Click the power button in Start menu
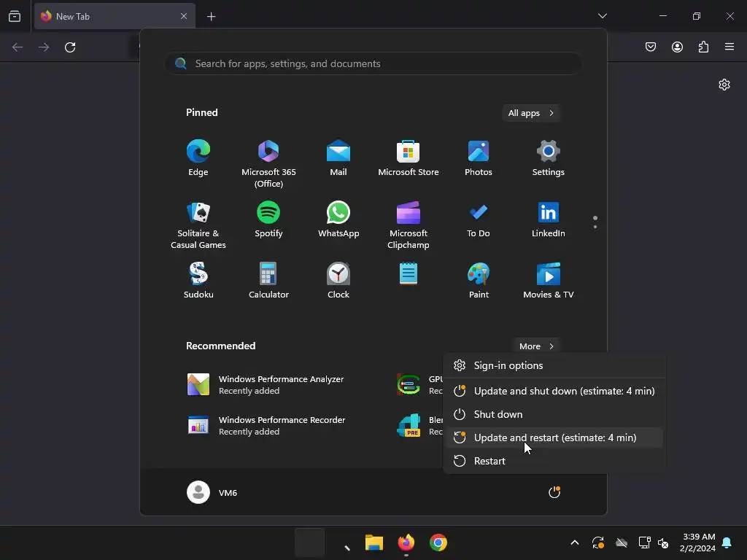747x560 pixels. click(554, 492)
